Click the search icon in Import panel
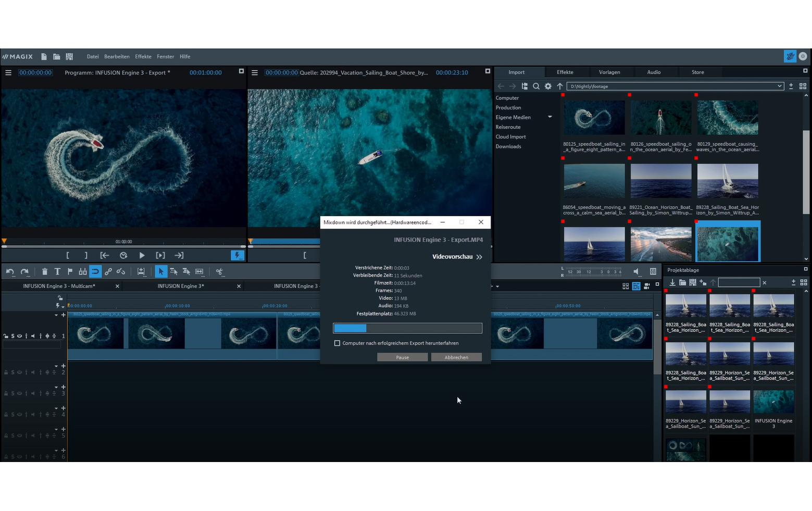The width and height of the screenshot is (812, 511). (x=536, y=86)
